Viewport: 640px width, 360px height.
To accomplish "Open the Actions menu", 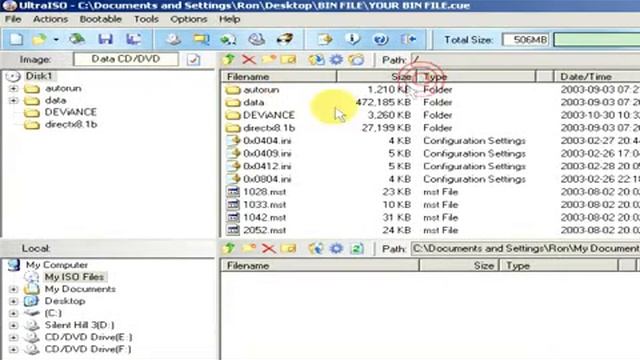I will [x=51, y=19].
